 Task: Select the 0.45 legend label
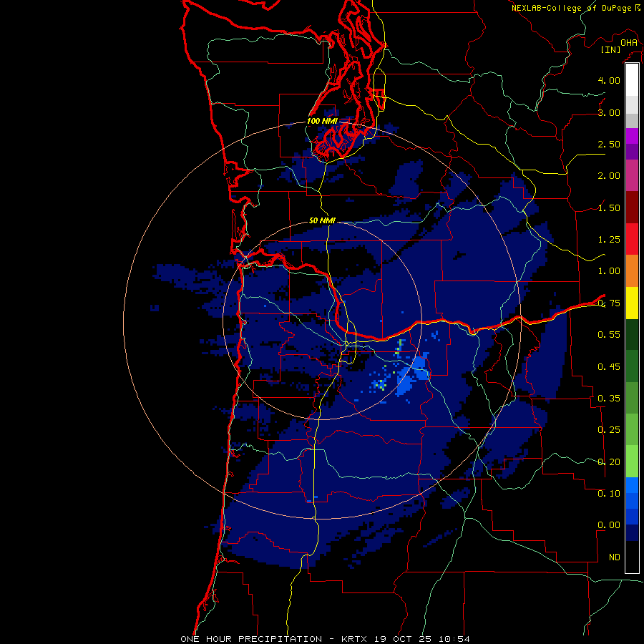pyautogui.click(x=609, y=366)
